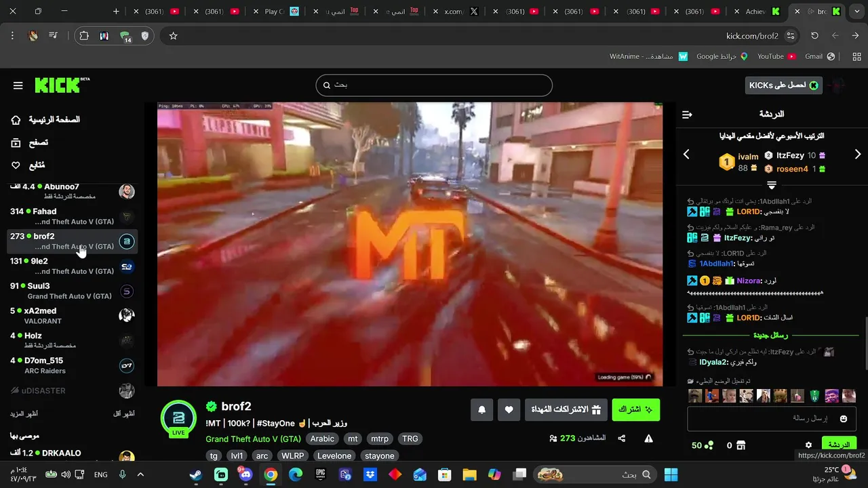The height and width of the screenshot is (488, 868).
Task: Click the heart follow button
Action: (x=509, y=409)
